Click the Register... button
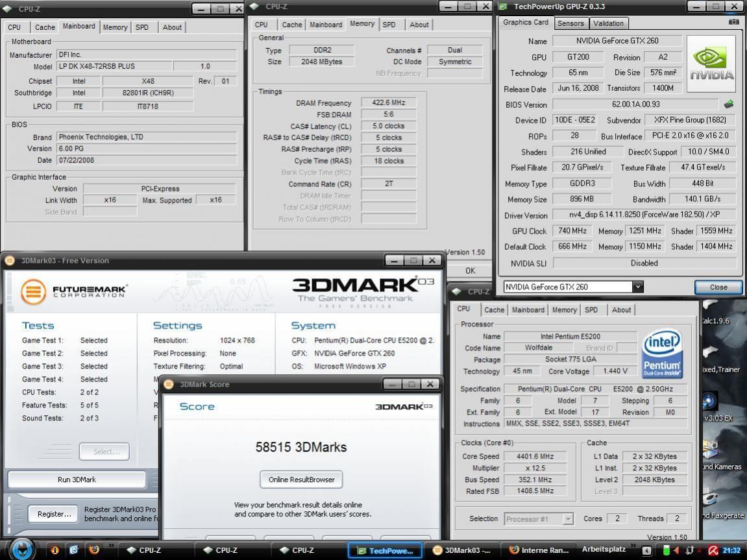Viewport: 747px width, 560px height. [x=55, y=514]
